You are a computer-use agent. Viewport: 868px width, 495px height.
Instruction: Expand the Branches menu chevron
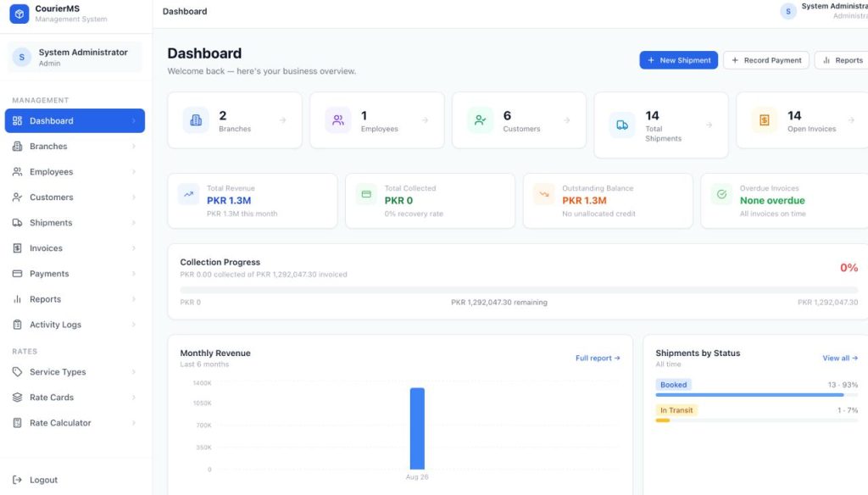133,146
